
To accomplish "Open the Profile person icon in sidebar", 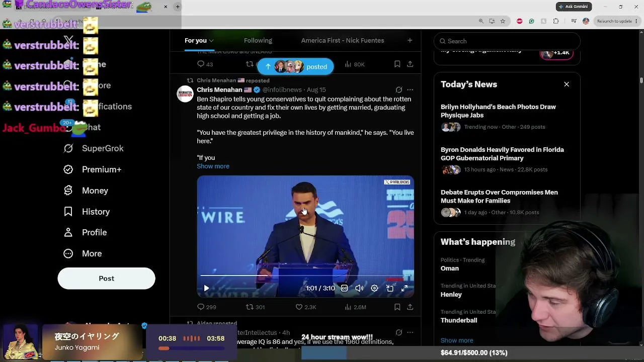I will [x=68, y=232].
